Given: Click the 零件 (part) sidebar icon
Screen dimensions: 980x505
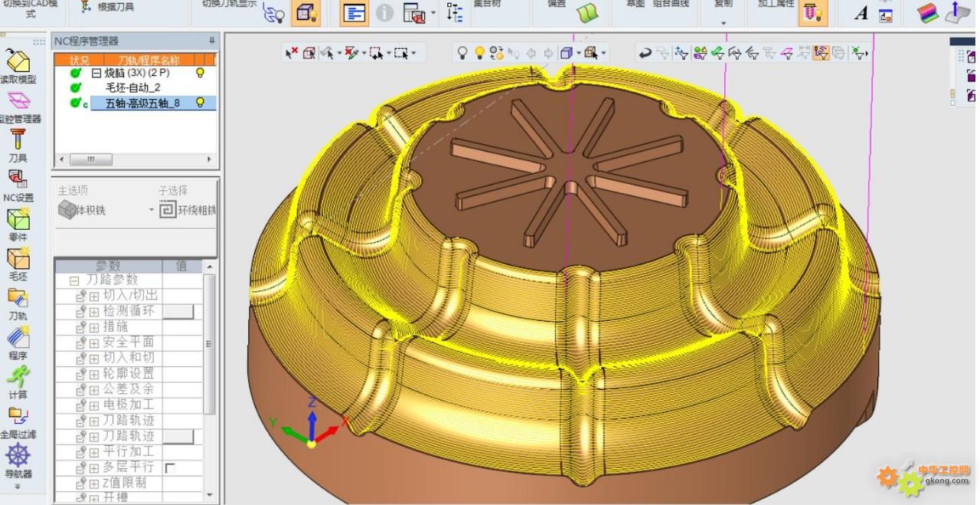Looking at the screenshot, I should (x=18, y=220).
